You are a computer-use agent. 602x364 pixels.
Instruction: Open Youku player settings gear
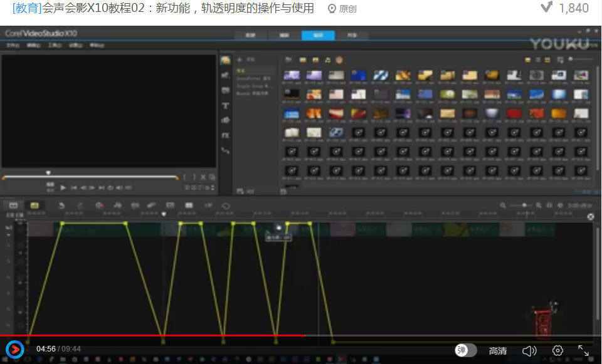[x=557, y=351]
